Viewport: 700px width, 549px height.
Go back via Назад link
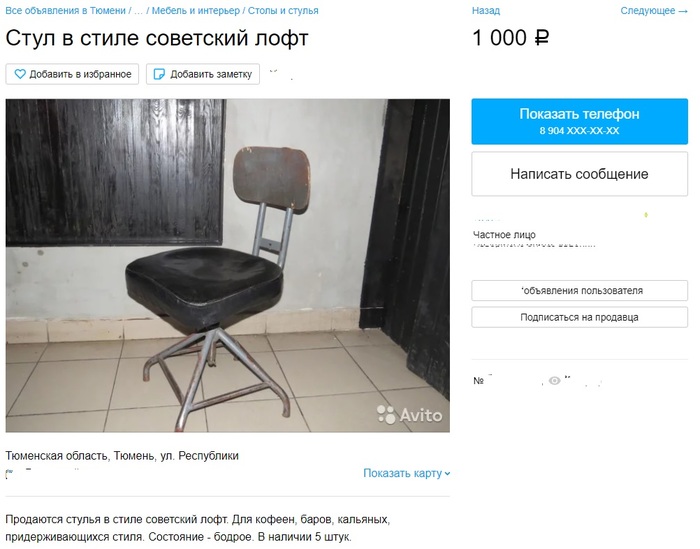coord(486,11)
